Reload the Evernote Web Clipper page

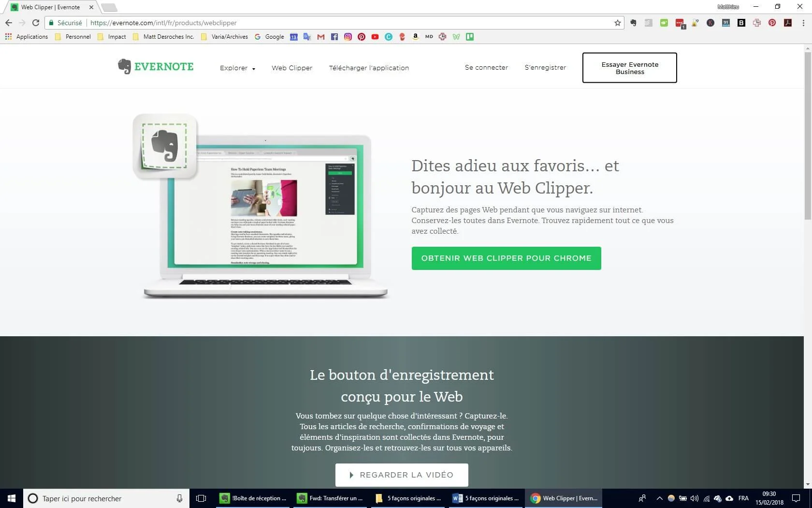36,23
